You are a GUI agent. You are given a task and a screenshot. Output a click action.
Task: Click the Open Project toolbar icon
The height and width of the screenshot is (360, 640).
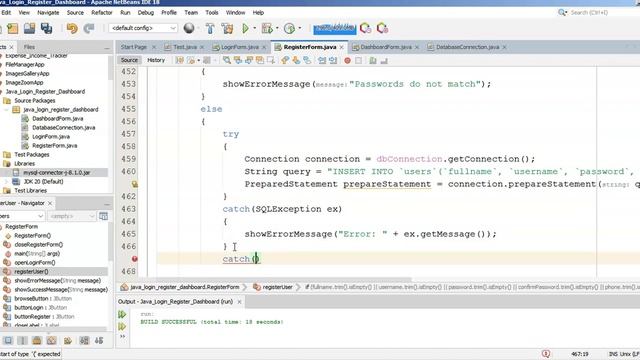(x=29, y=28)
